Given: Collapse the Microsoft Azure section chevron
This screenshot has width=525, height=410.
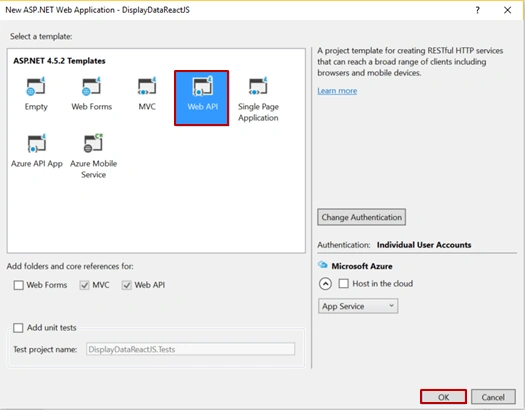Looking at the screenshot, I should [x=325, y=284].
